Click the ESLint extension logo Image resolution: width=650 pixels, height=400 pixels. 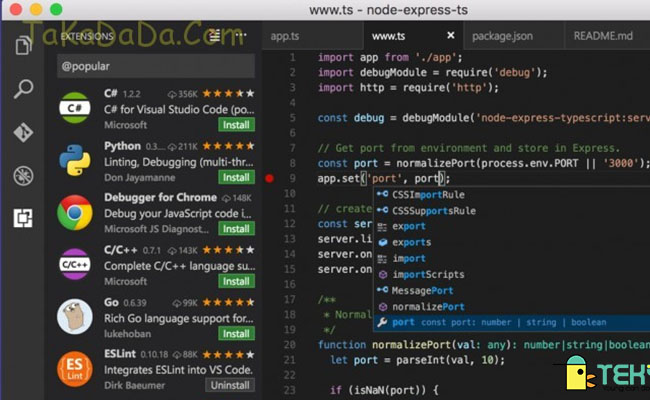(75, 369)
